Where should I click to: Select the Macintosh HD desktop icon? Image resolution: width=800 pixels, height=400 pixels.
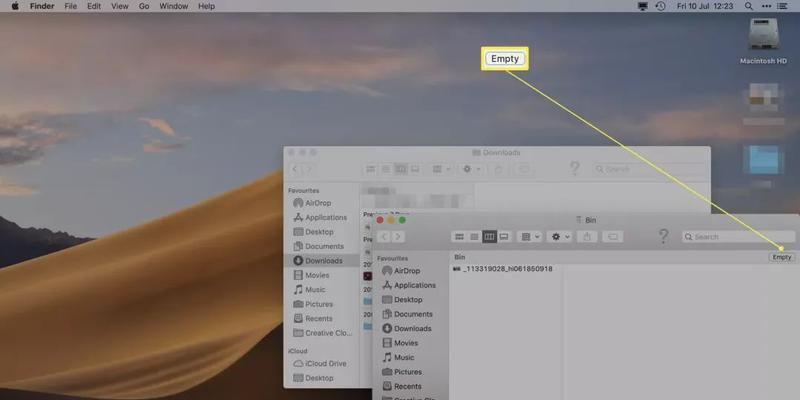[x=763, y=41]
